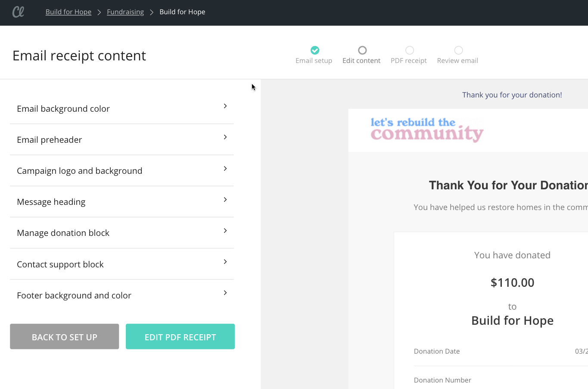Click preheader text Thank you for your donation!

click(512, 95)
